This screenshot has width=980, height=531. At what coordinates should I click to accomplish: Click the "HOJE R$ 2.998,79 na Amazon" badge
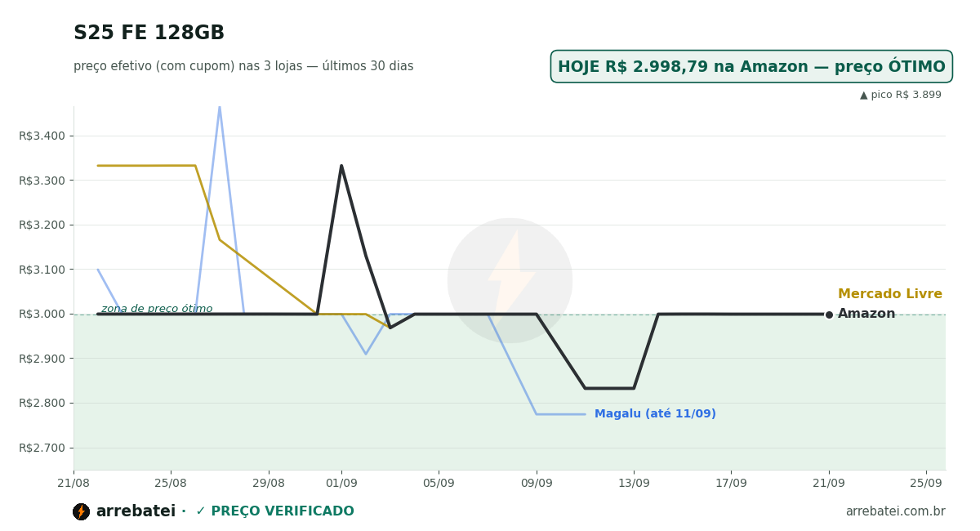click(x=751, y=67)
